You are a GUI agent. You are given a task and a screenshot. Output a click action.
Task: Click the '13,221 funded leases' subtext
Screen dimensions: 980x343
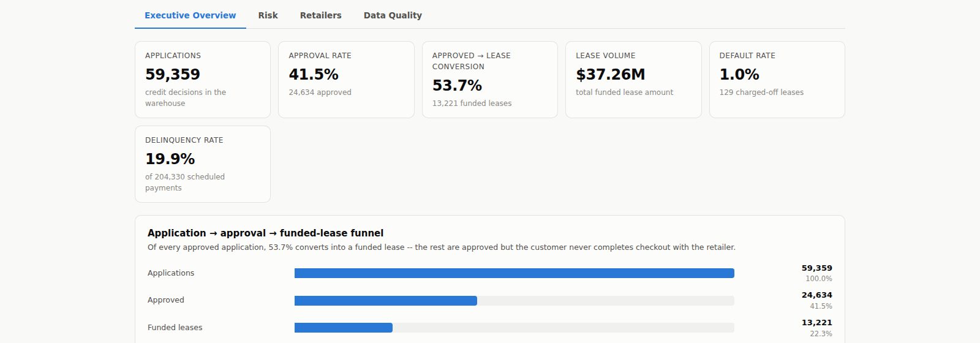472,104
